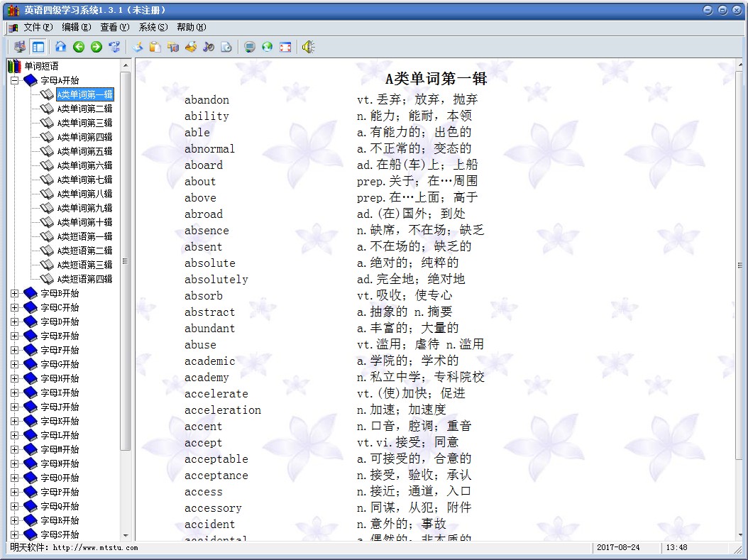The width and height of the screenshot is (748, 560).
Task: Click the music note icon
Action: 208,47
